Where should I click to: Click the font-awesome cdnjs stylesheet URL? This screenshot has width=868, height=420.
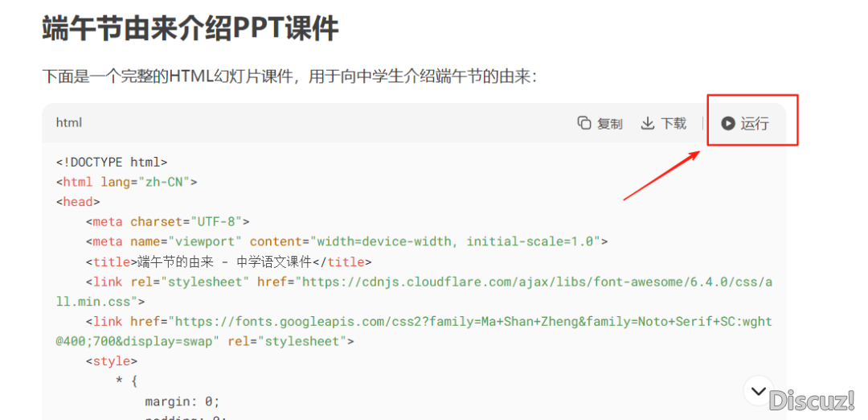tap(530, 282)
